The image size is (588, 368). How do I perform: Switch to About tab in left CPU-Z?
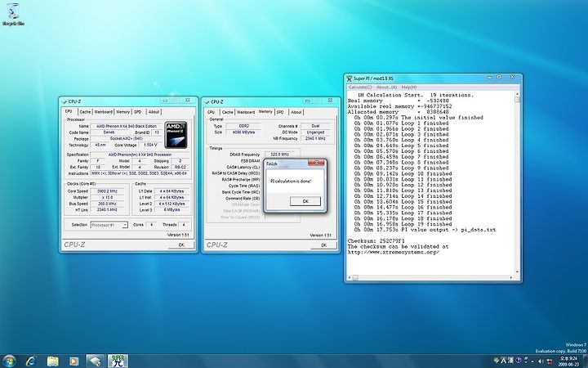tap(154, 112)
